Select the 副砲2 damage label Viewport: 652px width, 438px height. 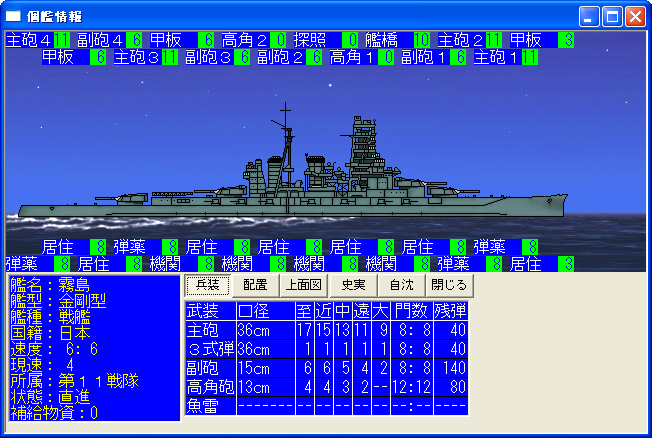[x=290, y=57]
